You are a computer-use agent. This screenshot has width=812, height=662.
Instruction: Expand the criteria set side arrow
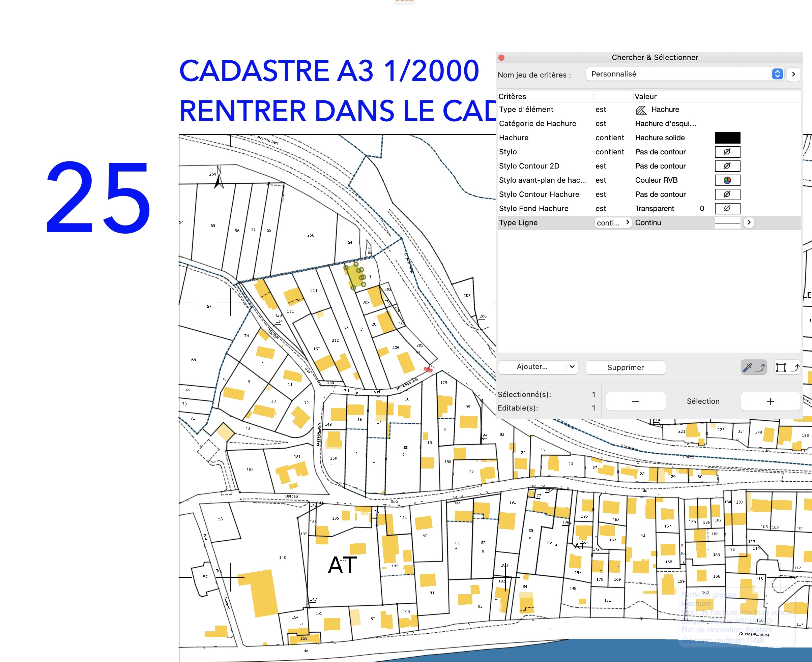point(793,74)
